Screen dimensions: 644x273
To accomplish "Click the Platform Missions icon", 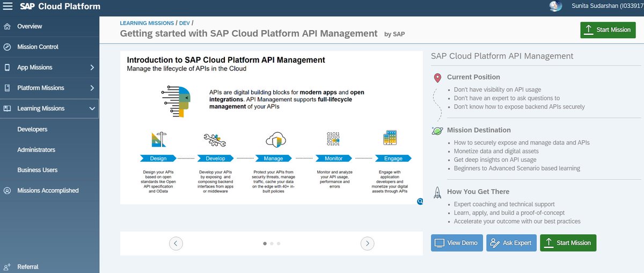I will [7, 88].
